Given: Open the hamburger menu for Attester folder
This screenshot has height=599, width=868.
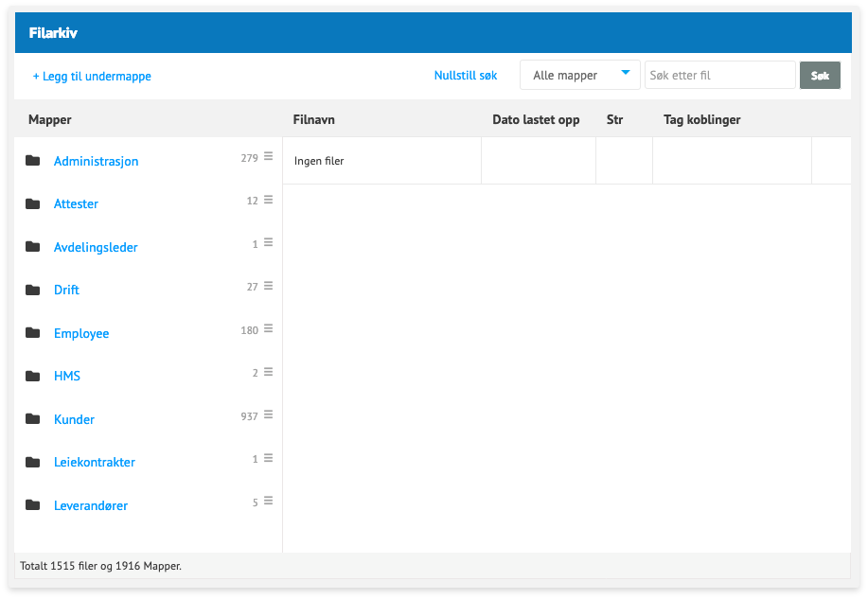Looking at the screenshot, I should [x=268, y=200].
